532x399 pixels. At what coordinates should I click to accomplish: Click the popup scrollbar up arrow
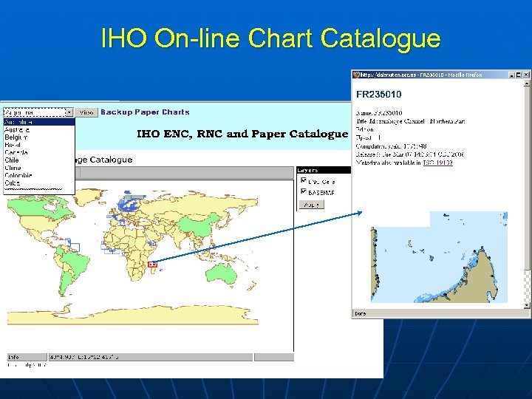(x=527, y=83)
